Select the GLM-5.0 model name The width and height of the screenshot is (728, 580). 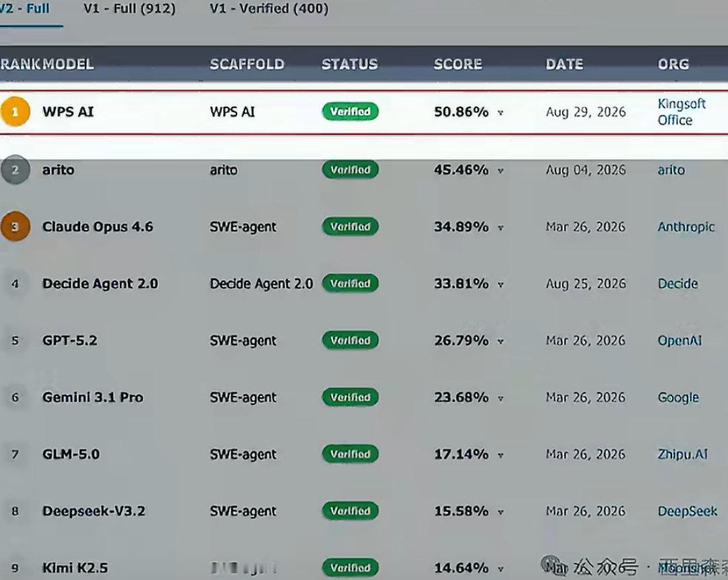pos(71,454)
